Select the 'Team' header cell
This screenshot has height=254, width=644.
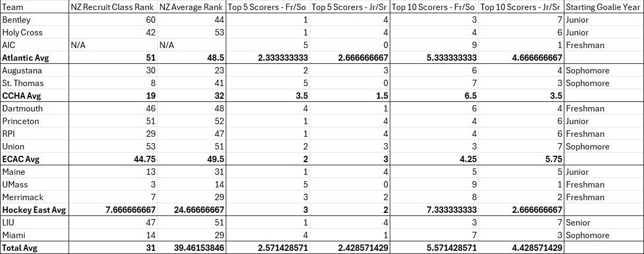point(34,7)
